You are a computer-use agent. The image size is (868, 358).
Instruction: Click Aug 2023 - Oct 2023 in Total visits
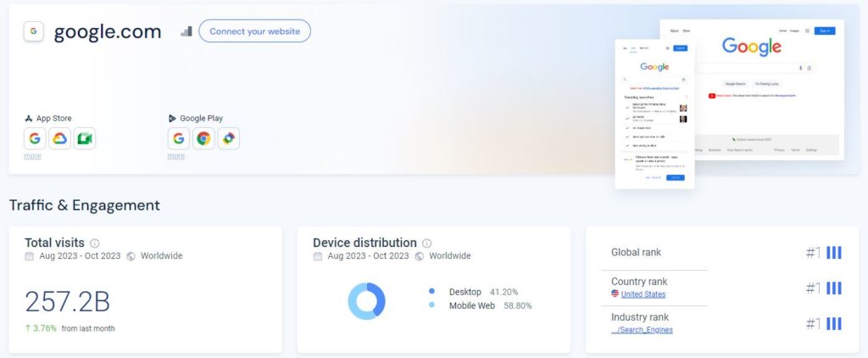click(80, 256)
